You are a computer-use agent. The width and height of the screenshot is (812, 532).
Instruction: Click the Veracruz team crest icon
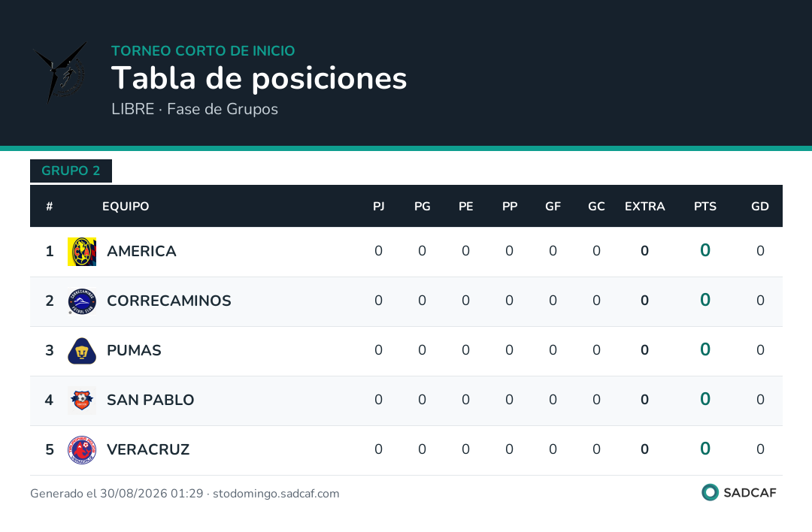(x=82, y=450)
